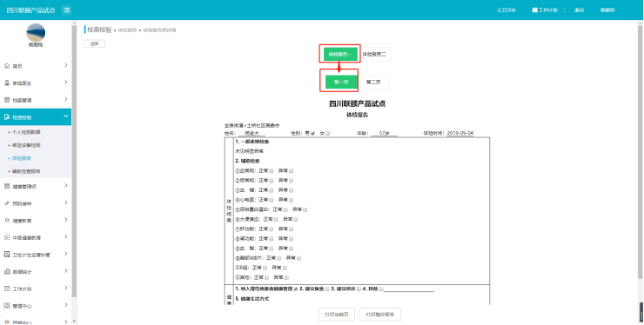Uncheck the 男 gender checkbox
The height and width of the screenshot is (325, 644).
(312, 133)
